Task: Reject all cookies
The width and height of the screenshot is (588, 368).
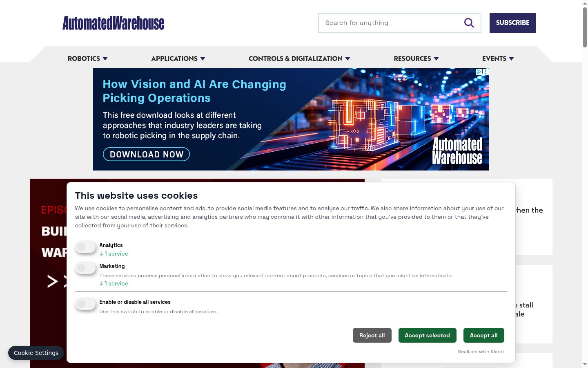Action: click(x=372, y=335)
